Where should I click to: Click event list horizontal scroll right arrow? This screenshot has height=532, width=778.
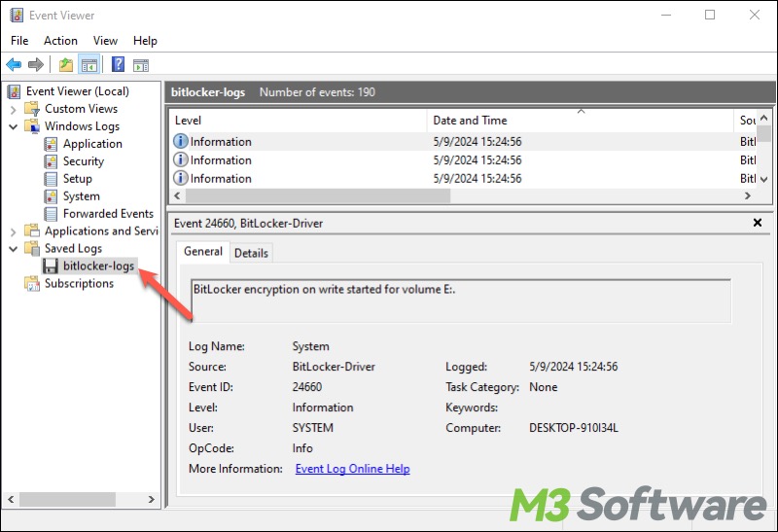pos(748,195)
